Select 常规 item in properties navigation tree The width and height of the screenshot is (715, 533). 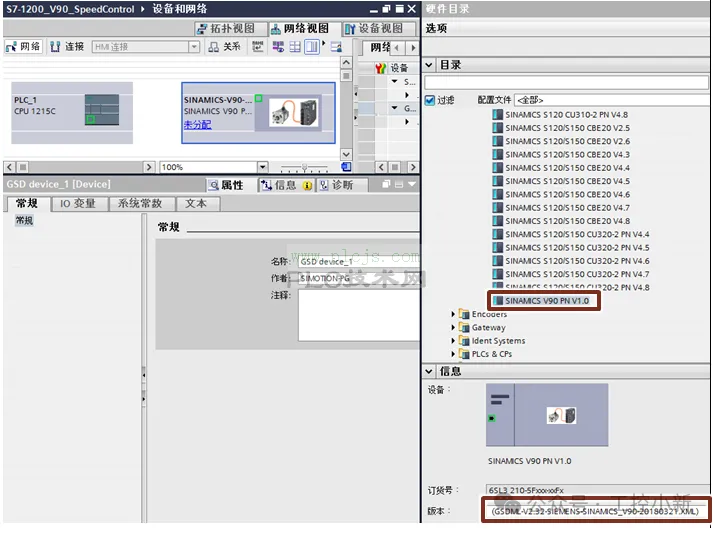click(x=25, y=221)
